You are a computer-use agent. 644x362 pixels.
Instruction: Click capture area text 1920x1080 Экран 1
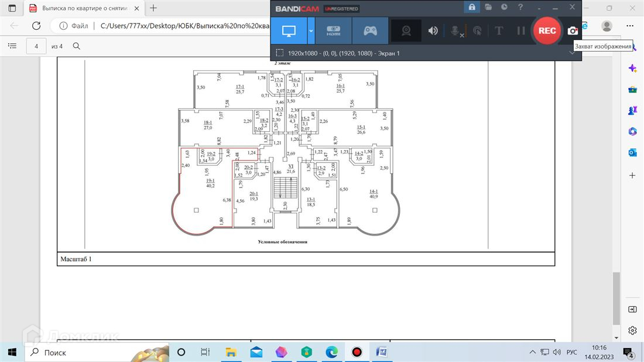(343, 53)
